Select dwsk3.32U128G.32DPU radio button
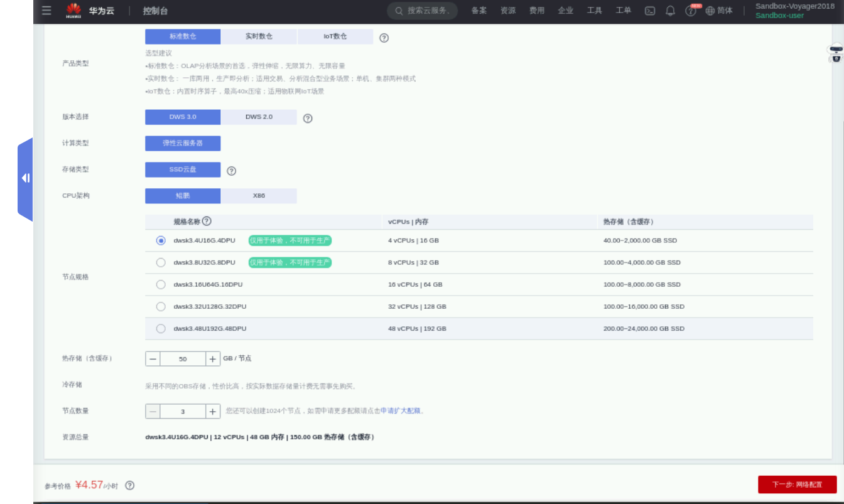The height and width of the screenshot is (504, 844). tap(161, 306)
